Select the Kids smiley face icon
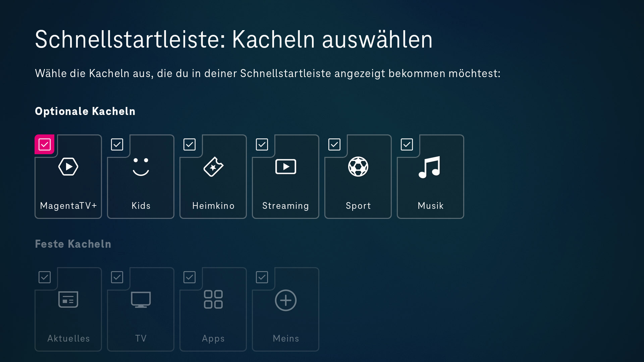This screenshot has height=362, width=644. pyautogui.click(x=141, y=167)
